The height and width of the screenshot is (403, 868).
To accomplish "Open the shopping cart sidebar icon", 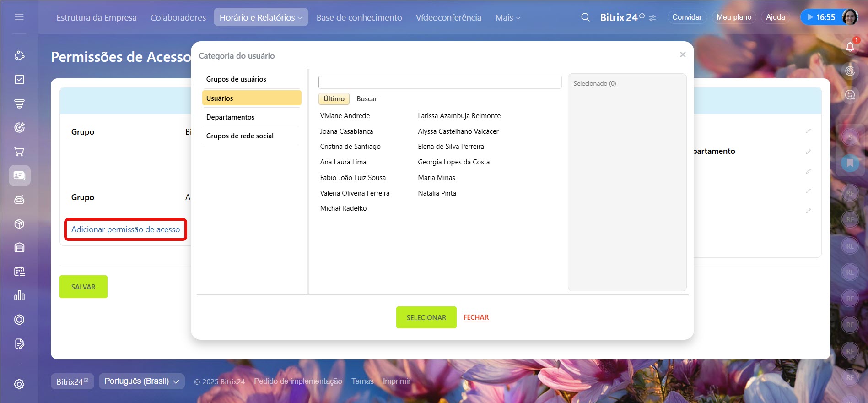I will point(19,152).
